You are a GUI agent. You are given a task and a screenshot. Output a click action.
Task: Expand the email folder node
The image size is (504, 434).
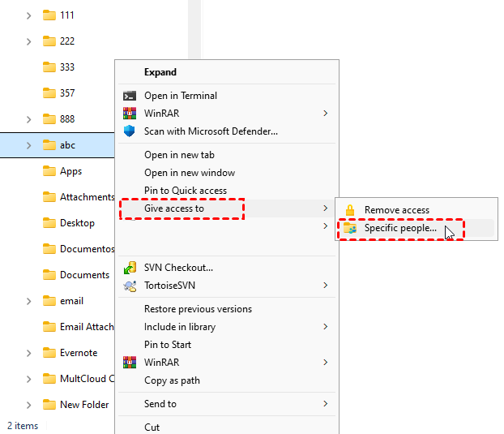[x=29, y=301]
